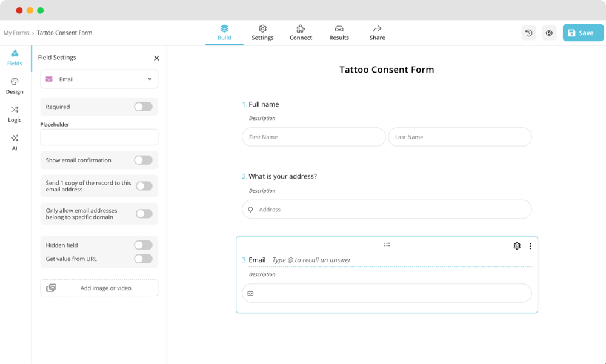Screen dimensions: 606x364
Task: Switch to the Settings tab
Action: pyautogui.click(x=262, y=32)
